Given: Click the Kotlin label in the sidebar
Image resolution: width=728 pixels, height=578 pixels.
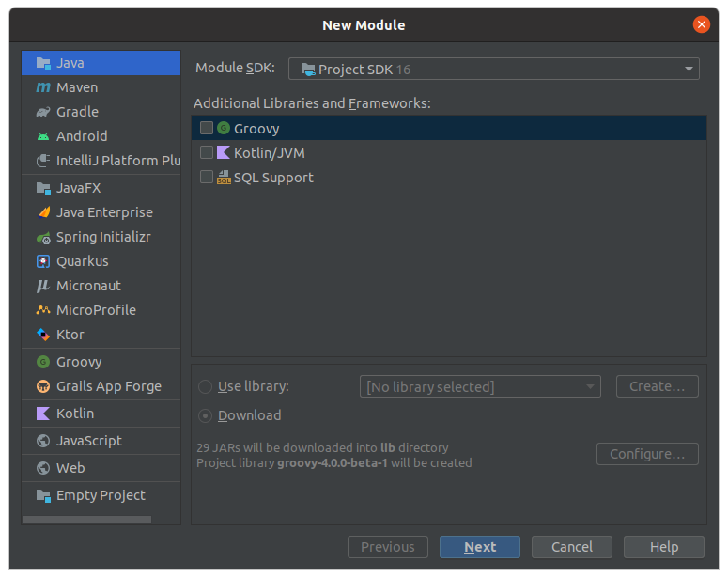Looking at the screenshot, I should coord(75,414).
